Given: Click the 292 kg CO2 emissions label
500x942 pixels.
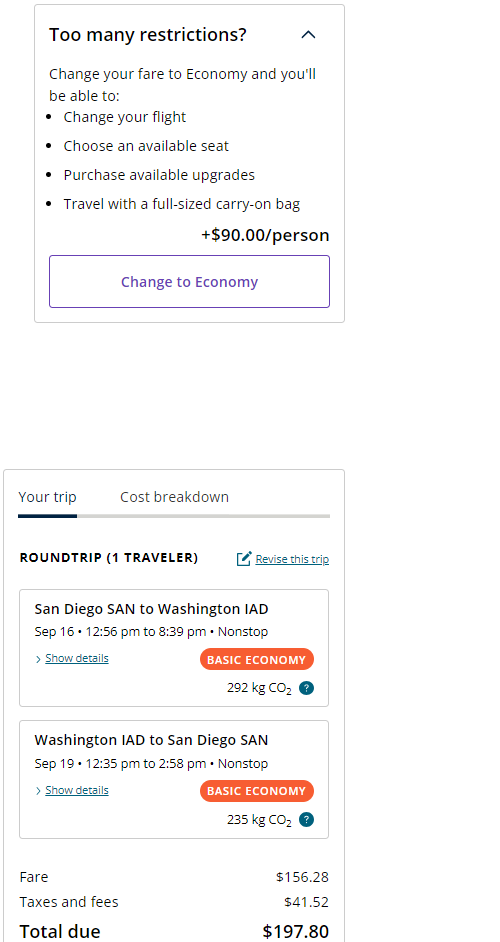Looking at the screenshot, I should (259, 688).
